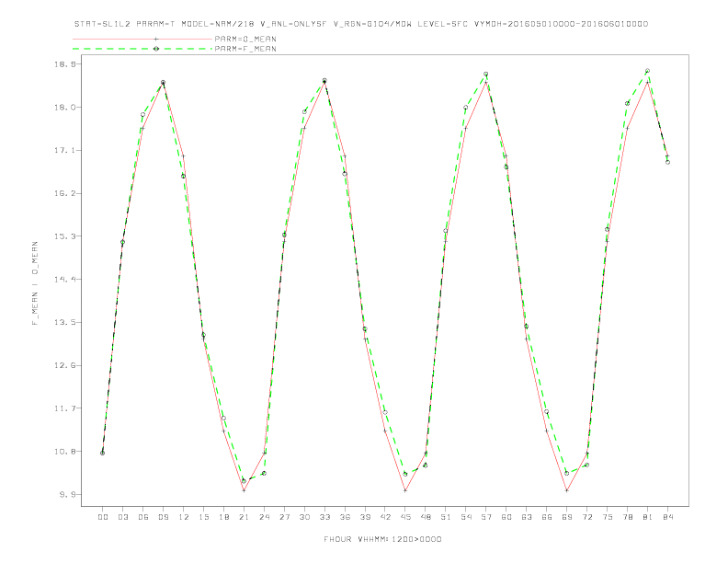
Task: Click the F_MEAN | O_MEAN y-axis label
Action: coord(35,283)
